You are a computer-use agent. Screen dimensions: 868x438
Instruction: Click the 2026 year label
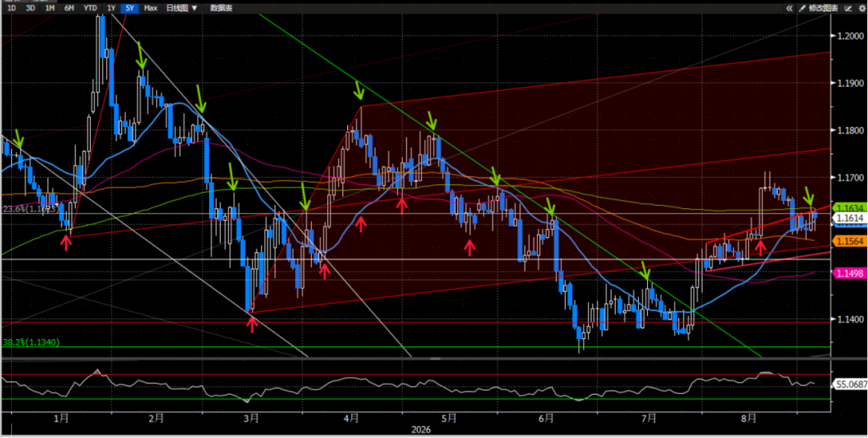pyautogui.click(x=420, y=430)
